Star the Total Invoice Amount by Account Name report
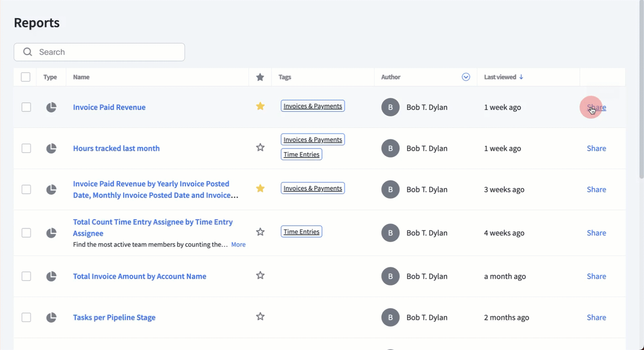 point(260,276)
